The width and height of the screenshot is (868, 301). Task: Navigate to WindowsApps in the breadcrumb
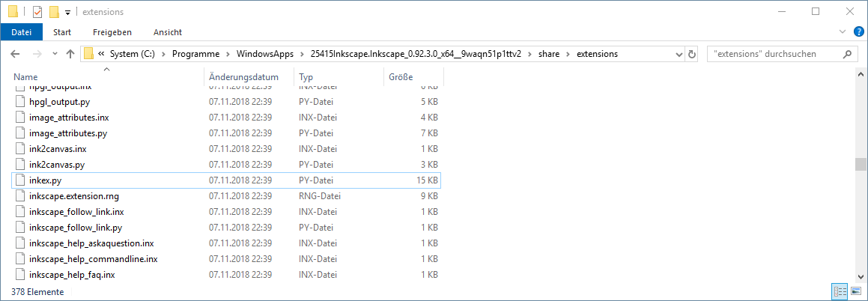pyautogui.click(x=262, y=54)
